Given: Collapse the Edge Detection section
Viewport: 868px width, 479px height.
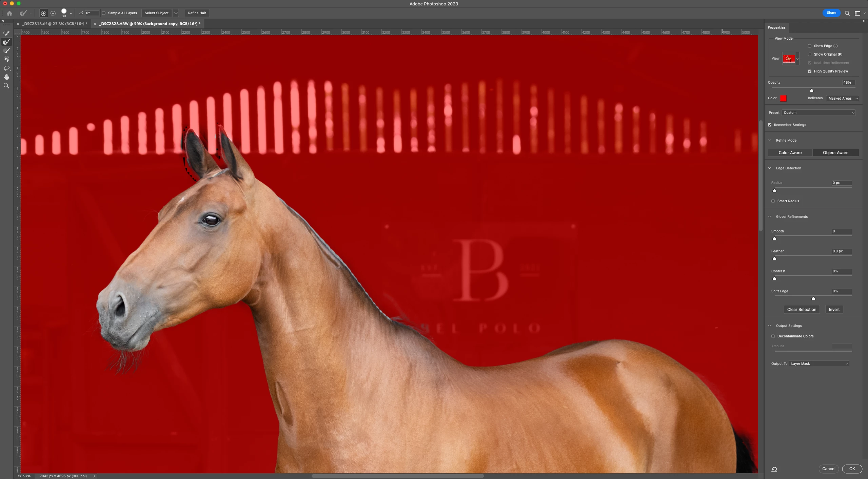Looking at the screenshot, I should 770,168.
